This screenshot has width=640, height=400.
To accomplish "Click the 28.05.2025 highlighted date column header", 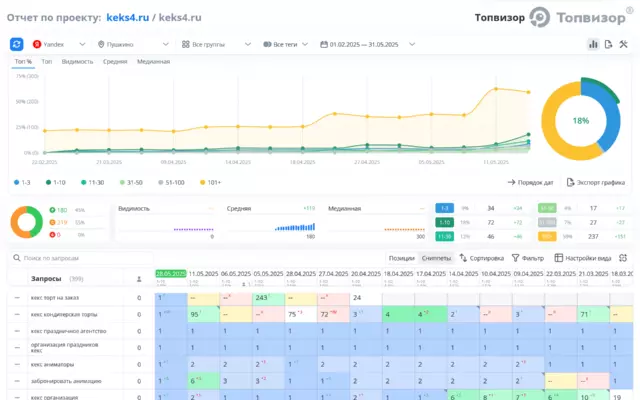I will (171, 273).
